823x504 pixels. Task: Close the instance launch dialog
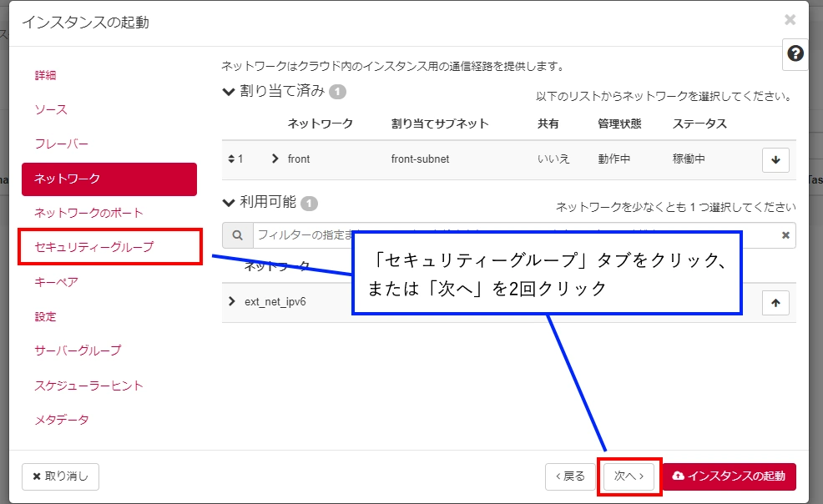coord(790,20)
